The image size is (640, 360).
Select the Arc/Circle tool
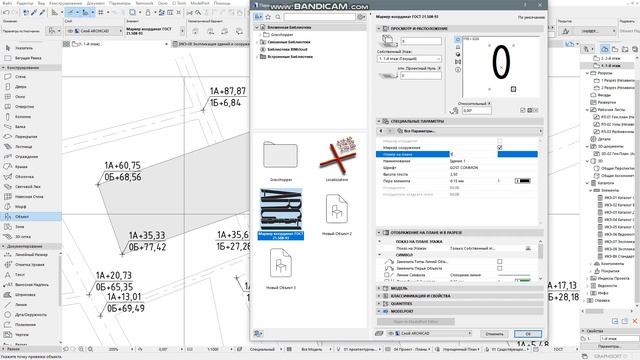pyautogui.click(x=30, y=315)
